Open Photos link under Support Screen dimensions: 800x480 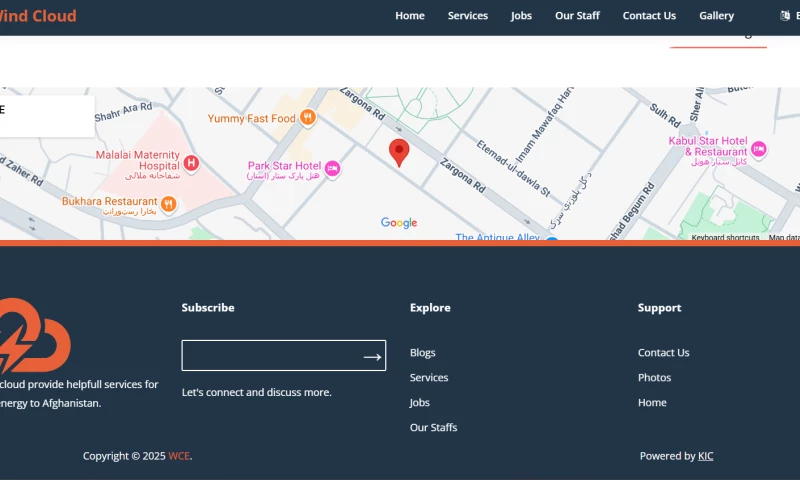654,378
